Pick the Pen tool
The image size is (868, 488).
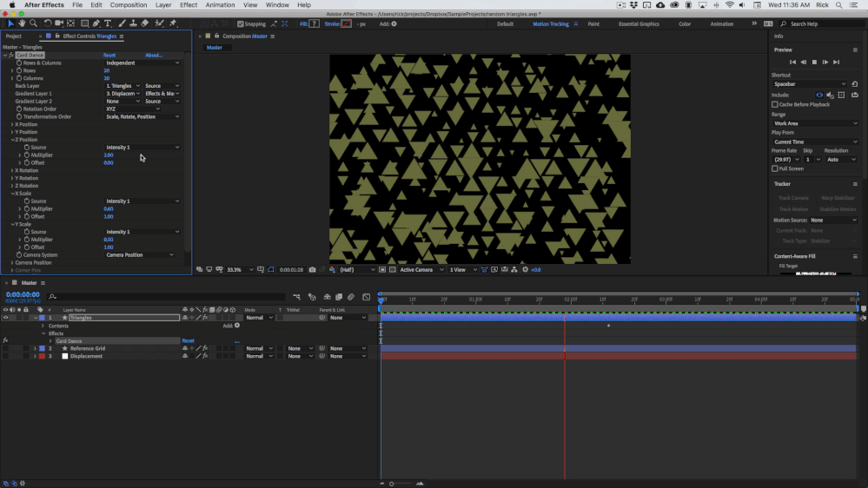coord(96,23)
